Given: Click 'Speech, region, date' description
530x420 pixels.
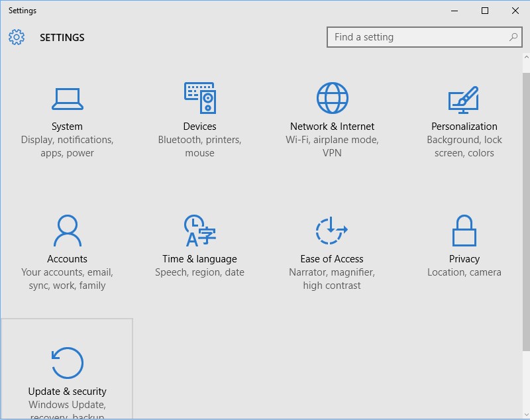Looking at the screenshot, I should pyautogui.click(x=199, y=272).
